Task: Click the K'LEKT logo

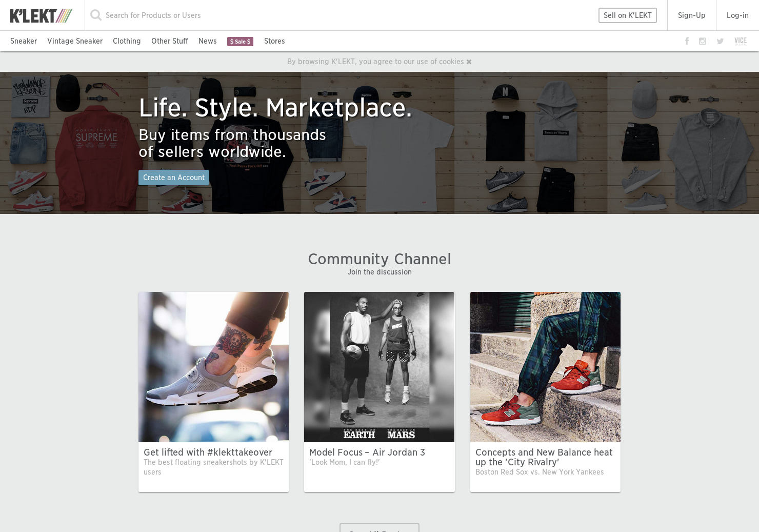Action: [41, 15]
